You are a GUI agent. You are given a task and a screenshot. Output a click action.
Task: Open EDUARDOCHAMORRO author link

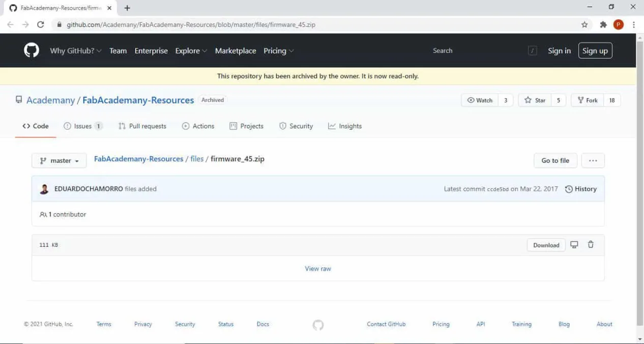click(x=89, y=189)
